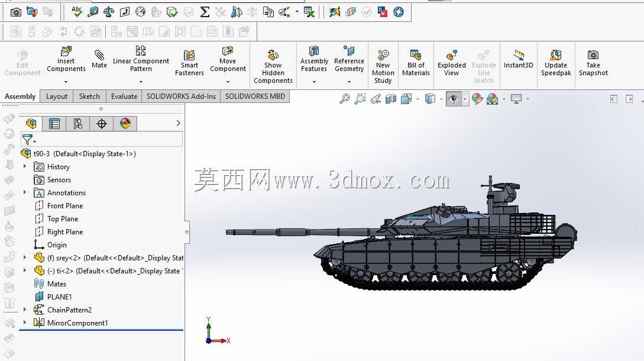
Task: Expand the srey<2> component node
Action: (25, 257)
